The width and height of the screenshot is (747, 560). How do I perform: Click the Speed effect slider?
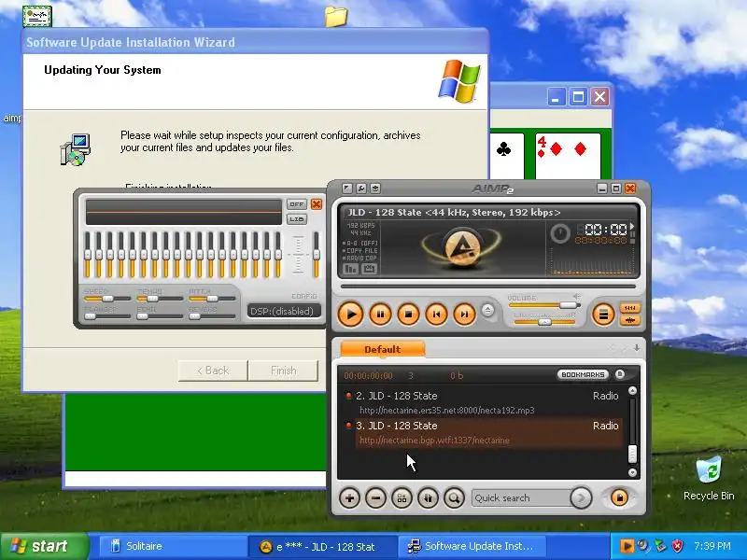point(106,299)
